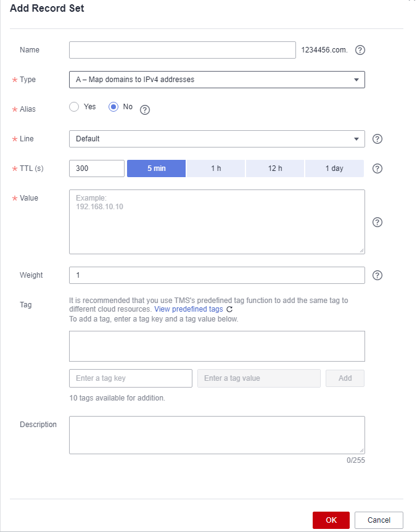Viewport: 420px width, 532px height.
Task: Click into the Name input field
Action: click(x=183, y=50)
